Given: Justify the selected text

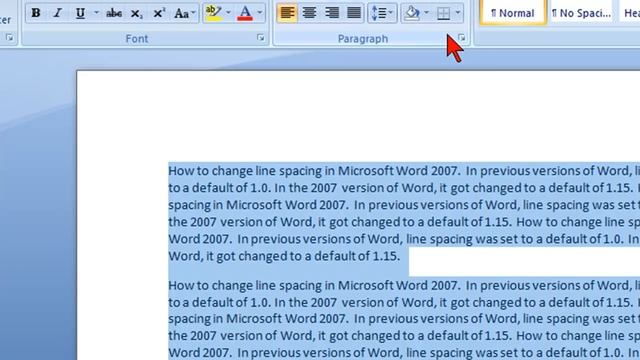Looking at the screenshot, I should tap(354, 13).
